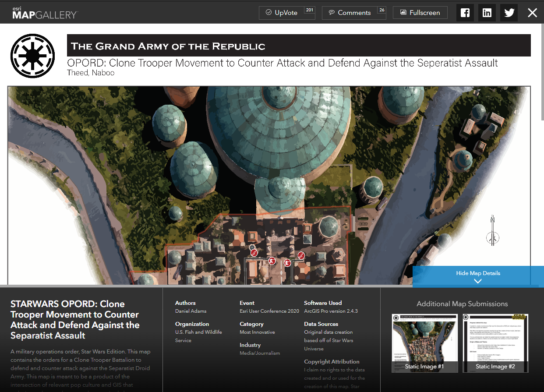Click the Additional Map Submissions heading

coord(462,304)
